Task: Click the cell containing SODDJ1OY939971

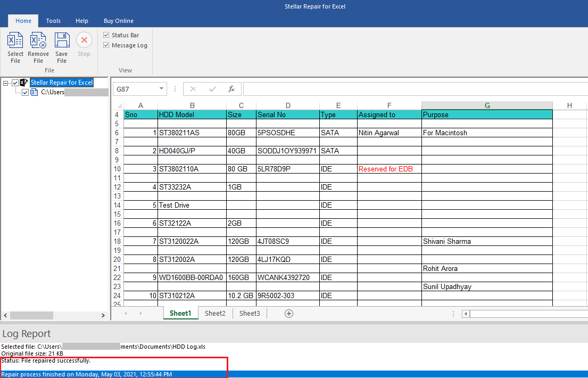Action: point(288,151)
